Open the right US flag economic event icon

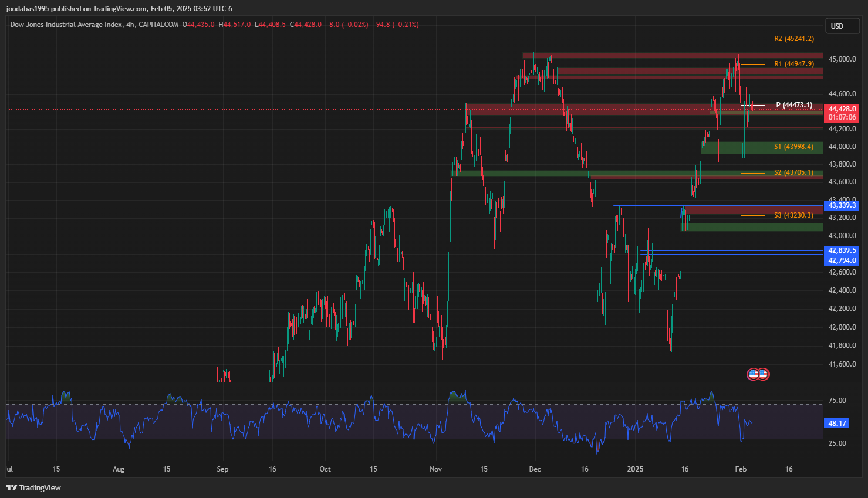click(x=763, y=374)
